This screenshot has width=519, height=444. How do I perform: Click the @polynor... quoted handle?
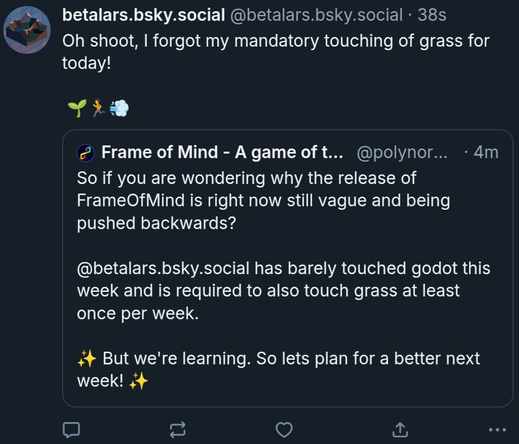[x=402, y=153]
